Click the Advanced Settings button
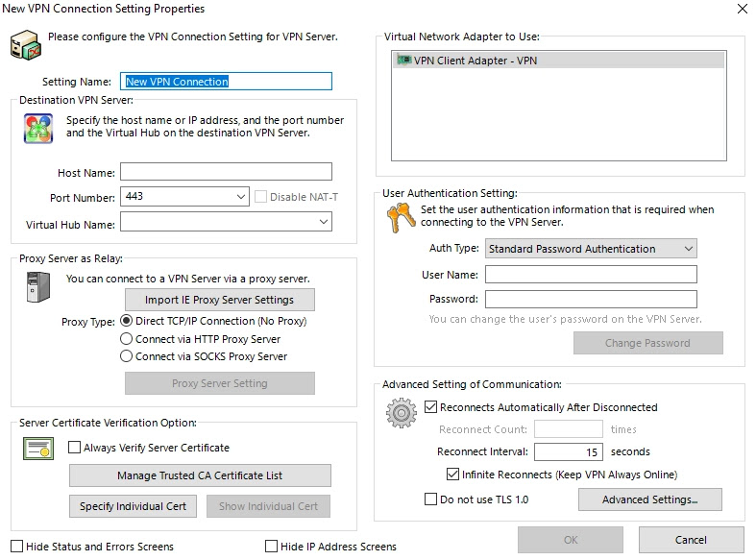The width and height of the screenshot is (756, 560). [x=649, y=499]
